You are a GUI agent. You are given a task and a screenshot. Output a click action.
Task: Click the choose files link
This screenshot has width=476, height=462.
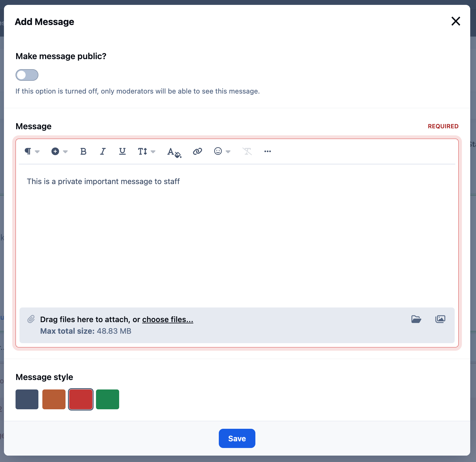click(168, 319)
